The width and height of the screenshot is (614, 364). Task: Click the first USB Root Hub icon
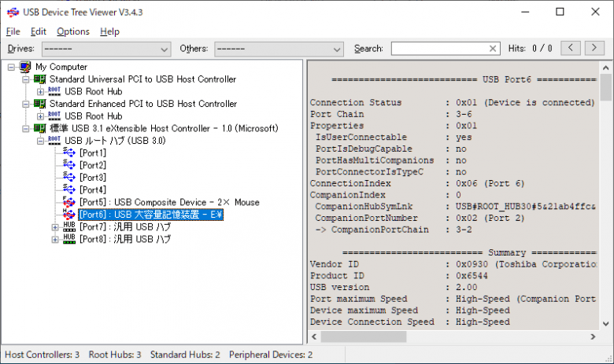click(x=54, y=91)
